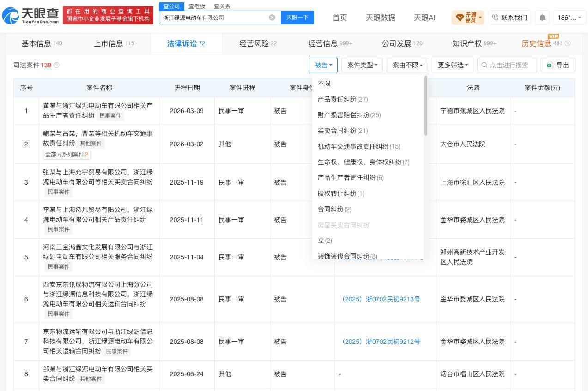Open the 更多筛选 dropdown
This screenshot has width=588, height=391.
tap(453, 65)
